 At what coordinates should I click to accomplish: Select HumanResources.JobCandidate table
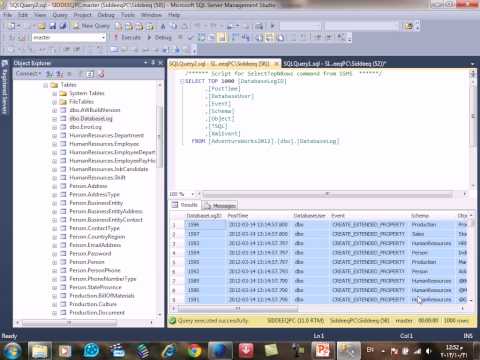pyautogui.click(x=109, y=169)
